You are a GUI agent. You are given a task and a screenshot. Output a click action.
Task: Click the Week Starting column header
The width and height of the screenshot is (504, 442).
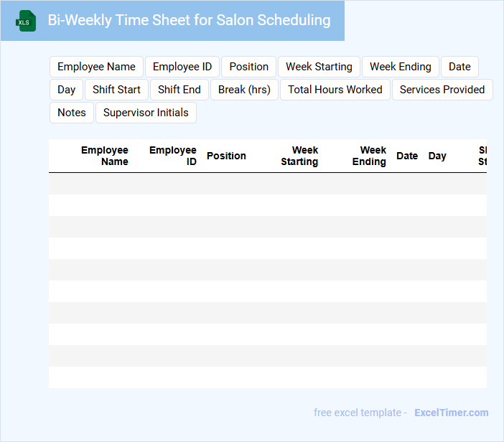point(300,156)
